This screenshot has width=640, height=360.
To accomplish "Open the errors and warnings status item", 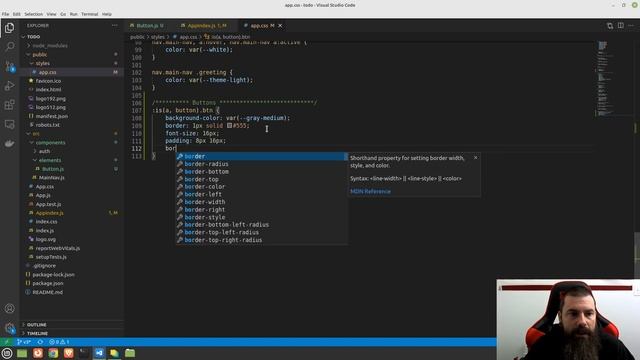I will pyautogui.click(x=59, y=342).
